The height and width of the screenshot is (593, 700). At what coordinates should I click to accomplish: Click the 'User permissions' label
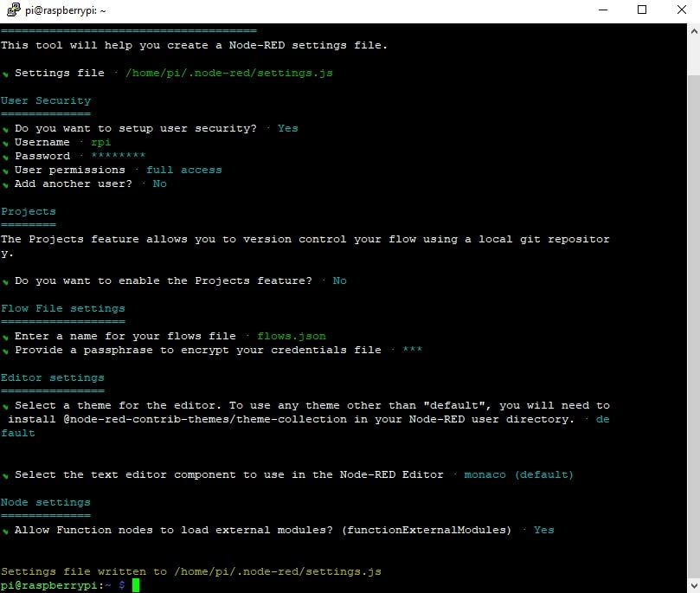click(x=69, y=171)
